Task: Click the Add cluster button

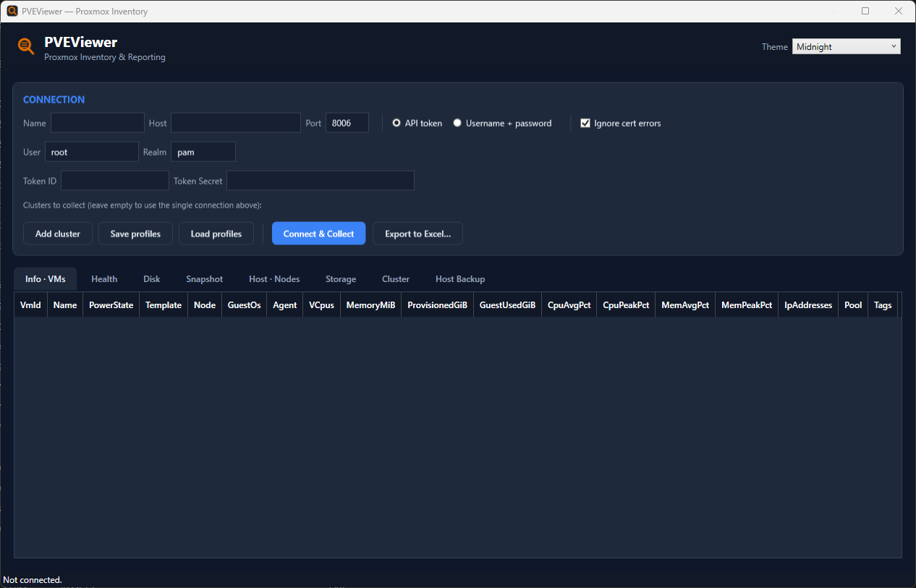Action: click(x=58, y=234)
